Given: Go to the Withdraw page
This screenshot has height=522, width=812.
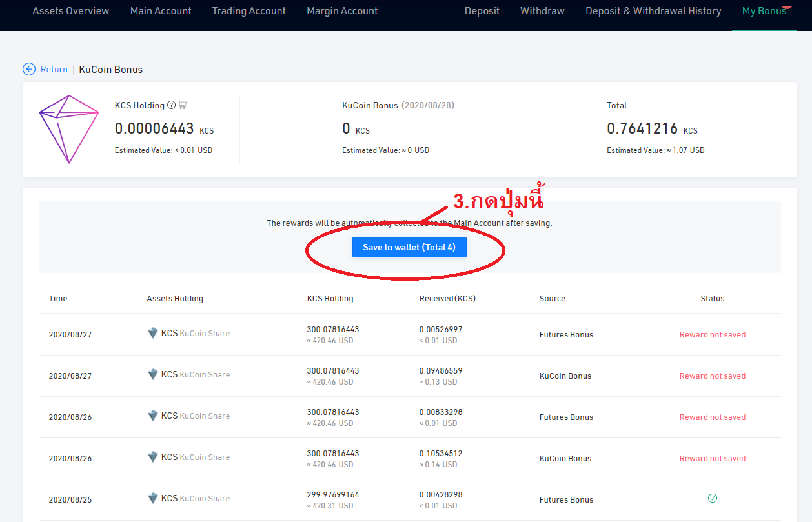Looking at the screenshot, I should [542, 11].
